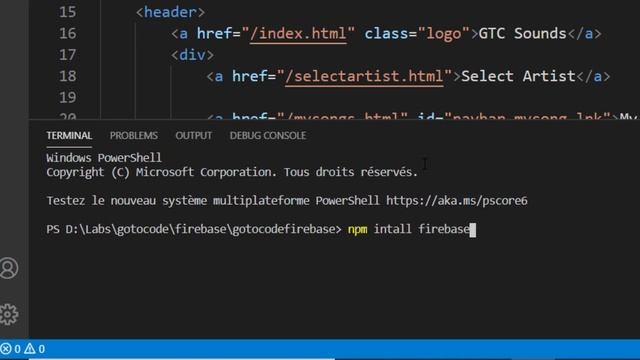Click line number 19 in the gutter

coord(68,97)
